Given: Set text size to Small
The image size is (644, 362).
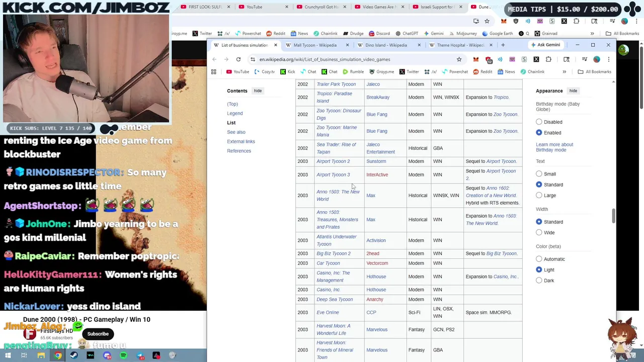Looking at the screenshot, I should click(539, 174).
